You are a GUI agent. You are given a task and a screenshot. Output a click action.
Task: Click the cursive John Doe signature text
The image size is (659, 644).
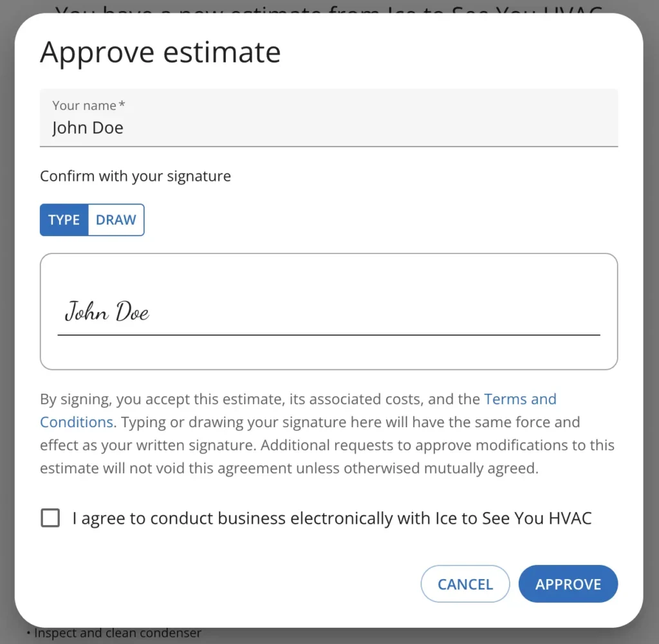tap(107, 312)
